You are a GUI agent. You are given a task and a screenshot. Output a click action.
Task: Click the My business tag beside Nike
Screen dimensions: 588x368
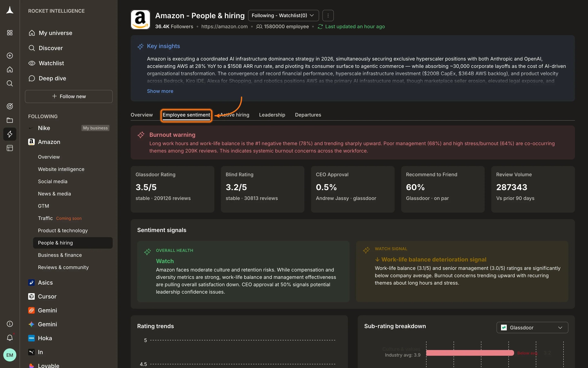(x=95, y=128)
